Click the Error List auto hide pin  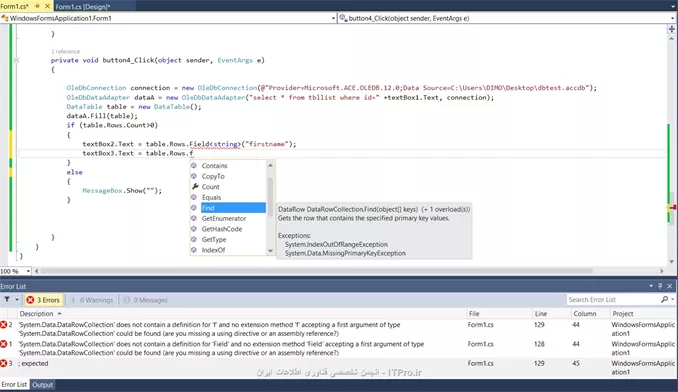point(660,286)
